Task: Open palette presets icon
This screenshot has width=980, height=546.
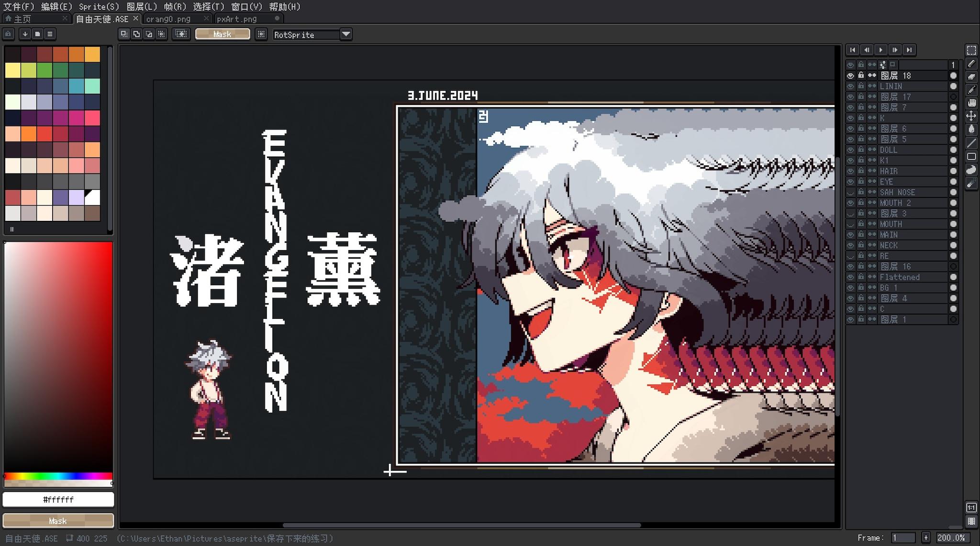Action: click(x=37, y=34)
